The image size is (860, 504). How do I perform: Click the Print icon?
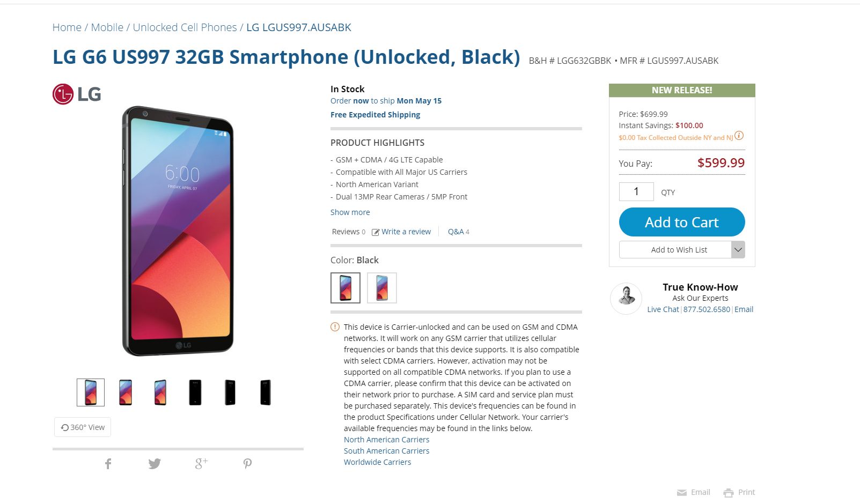click(728, 493)
